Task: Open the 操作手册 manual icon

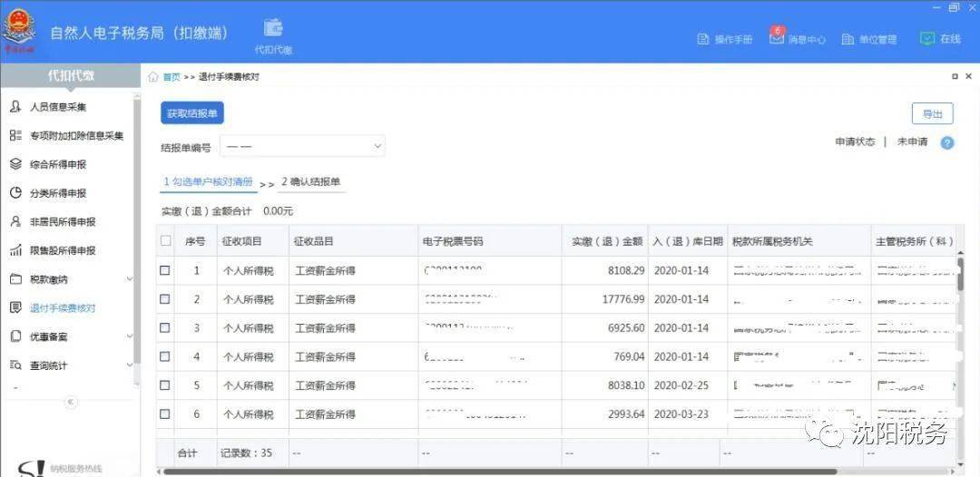Action: [x=703, y=39]
